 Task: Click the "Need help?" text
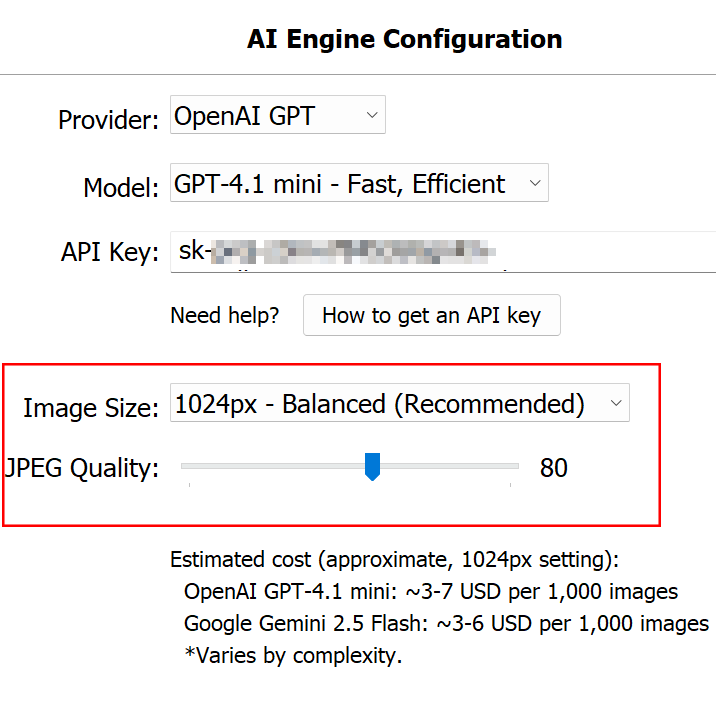click(225, 316)
